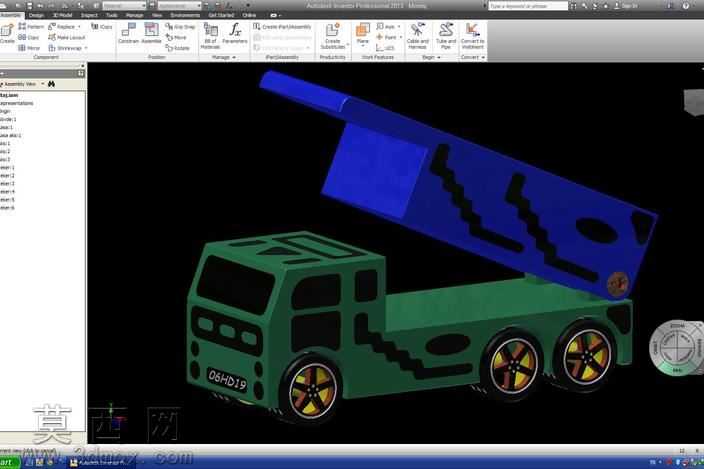
Task: Click the Autodesk Inventor taskbar button
Action: pyautogui.click(x=99, y=463)
